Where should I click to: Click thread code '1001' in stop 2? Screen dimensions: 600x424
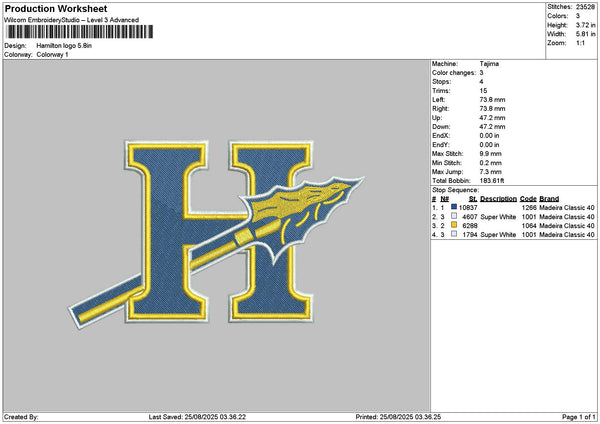(x=529, y=217)
